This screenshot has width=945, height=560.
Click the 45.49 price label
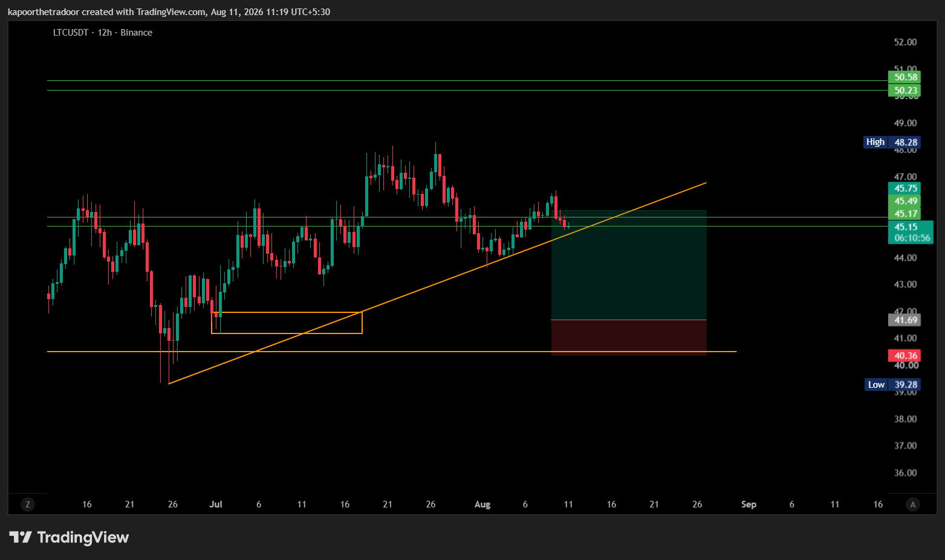point(904,201)
